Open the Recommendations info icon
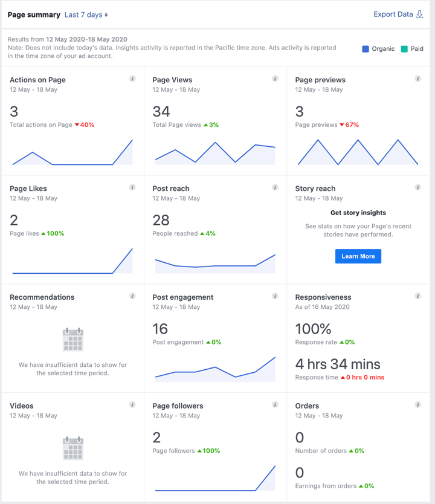 pos(132,296)
